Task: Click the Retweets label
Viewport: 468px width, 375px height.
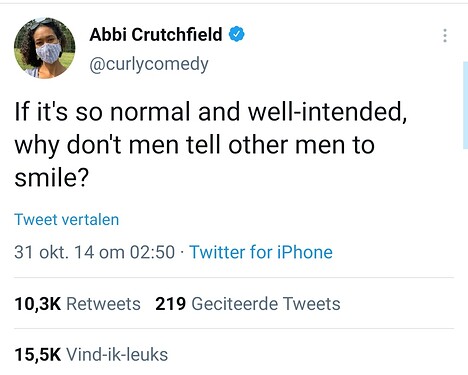Action: pos(103,304)
